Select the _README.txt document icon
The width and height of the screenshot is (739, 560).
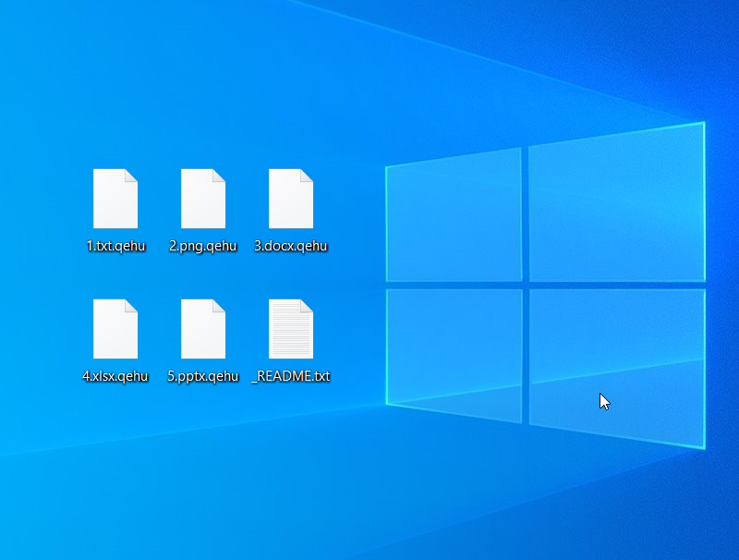point(291,329)
